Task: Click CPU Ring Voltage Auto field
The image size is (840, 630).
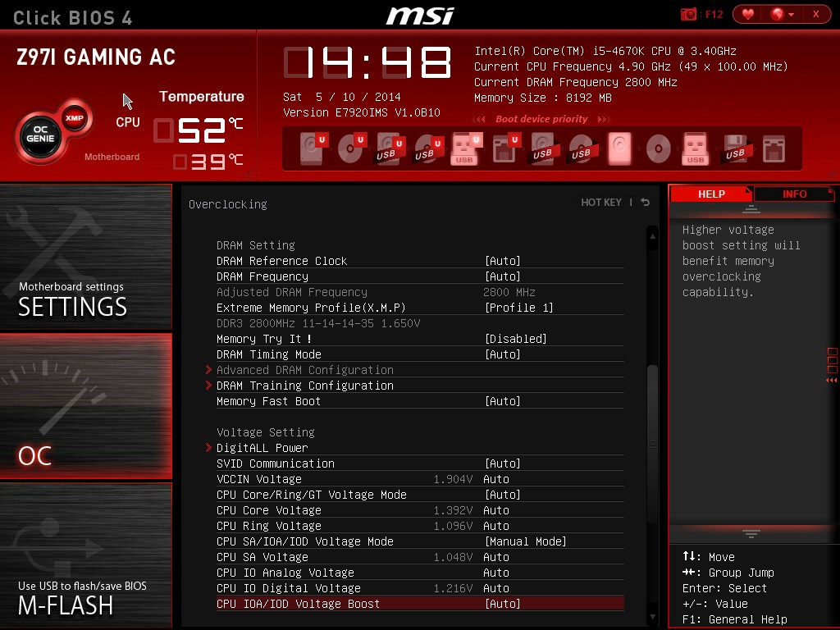Action: (496, 526)
